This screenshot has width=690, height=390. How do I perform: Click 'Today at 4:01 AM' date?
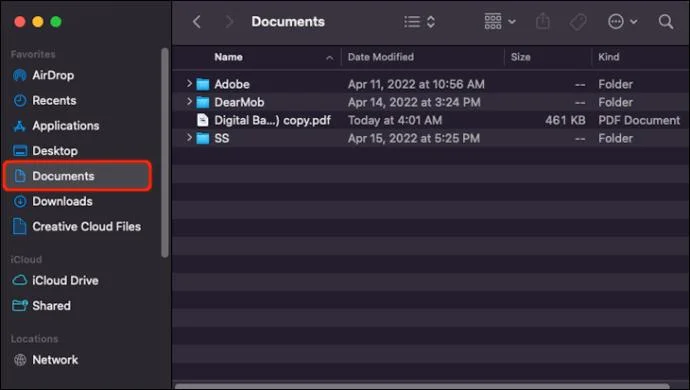click(395, 120)
